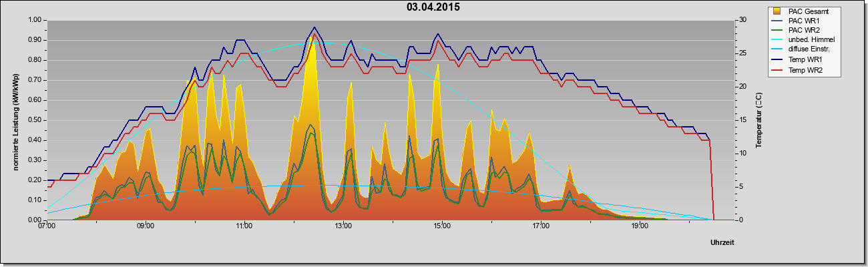Image resolution: width=868 pixels, height=267 pixels.
Task: Click the chart title 03.04.2015
Action: coord(433,7)
